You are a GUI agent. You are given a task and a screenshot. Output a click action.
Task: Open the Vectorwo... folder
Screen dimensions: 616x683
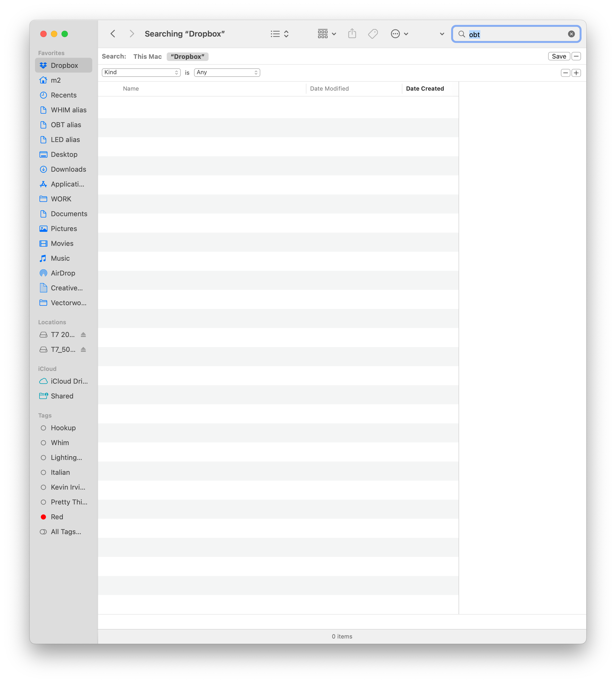[64, 303]
